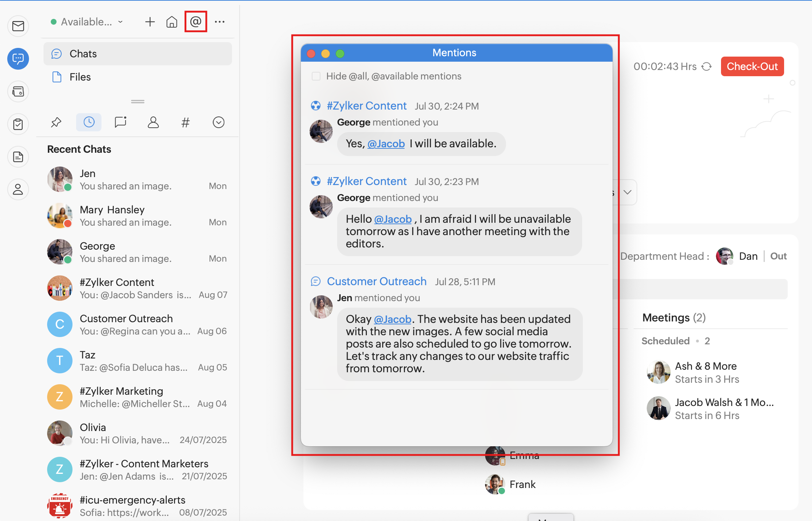Click the home icon in top toolbar

click(171, 22)
